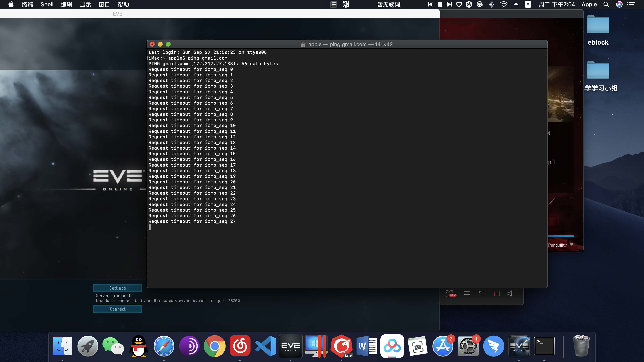This screenshot has height=362, width=644.
Task: Minimize the Terminal window
Action: 160,44
